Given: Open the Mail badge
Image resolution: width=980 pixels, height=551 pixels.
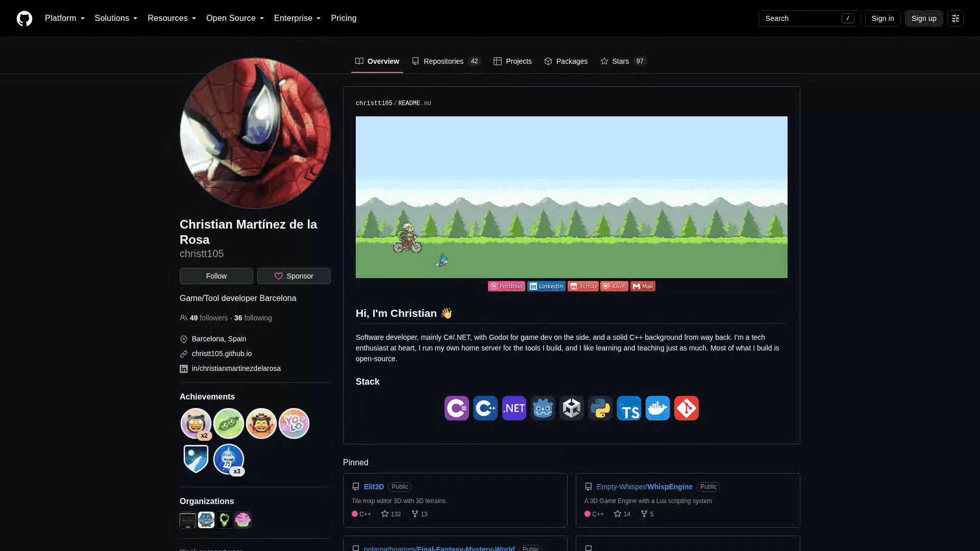Looking at the screenshot, I should point(643,286).
